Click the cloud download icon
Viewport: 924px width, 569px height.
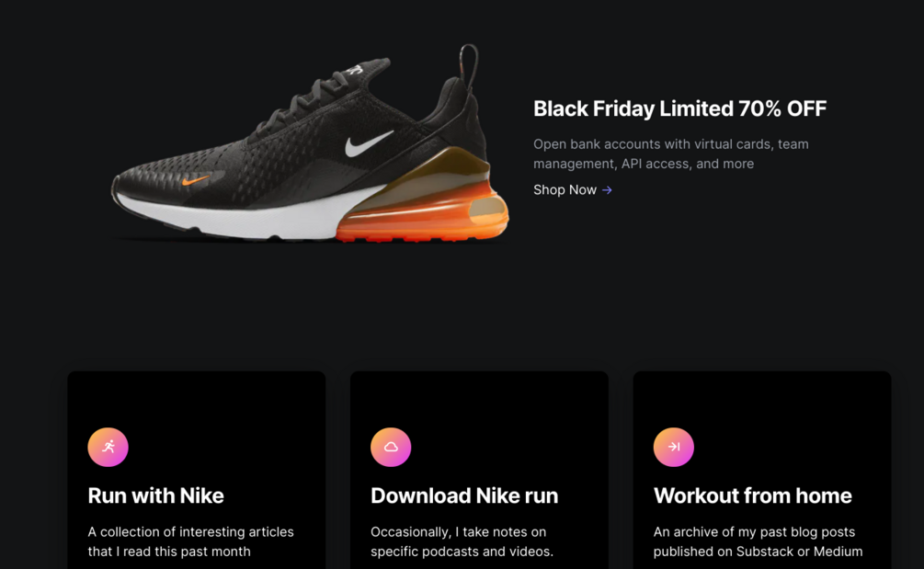(391, 447)
